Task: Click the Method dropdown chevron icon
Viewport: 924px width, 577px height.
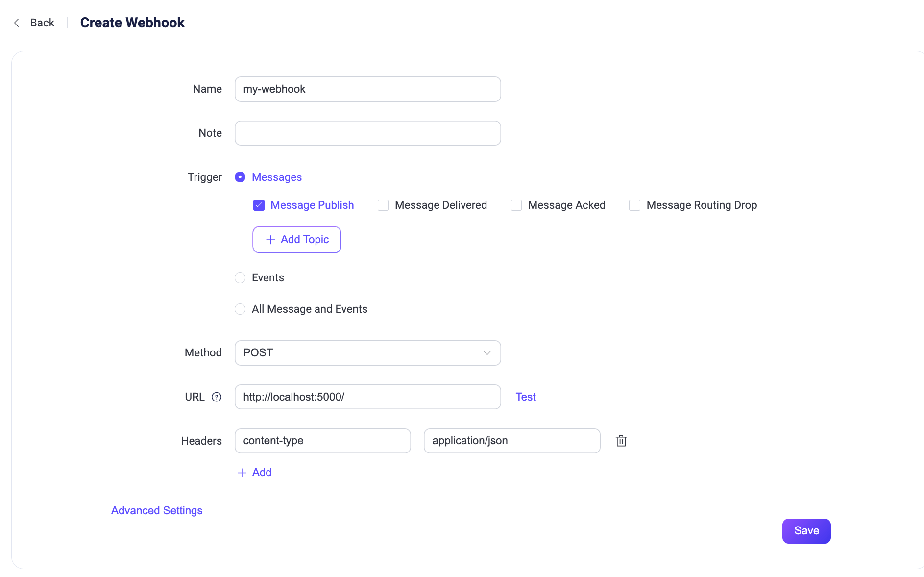Action: 486,352
